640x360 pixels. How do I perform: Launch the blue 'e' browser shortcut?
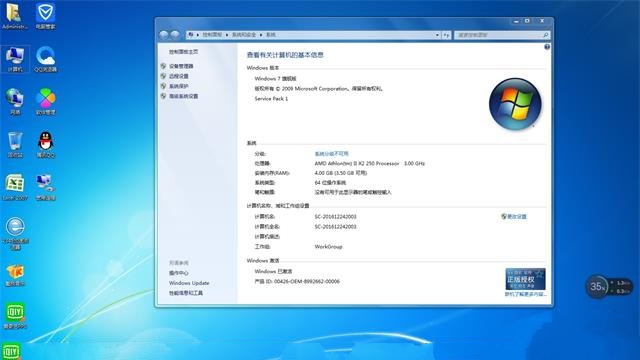[x=15, y=234]
